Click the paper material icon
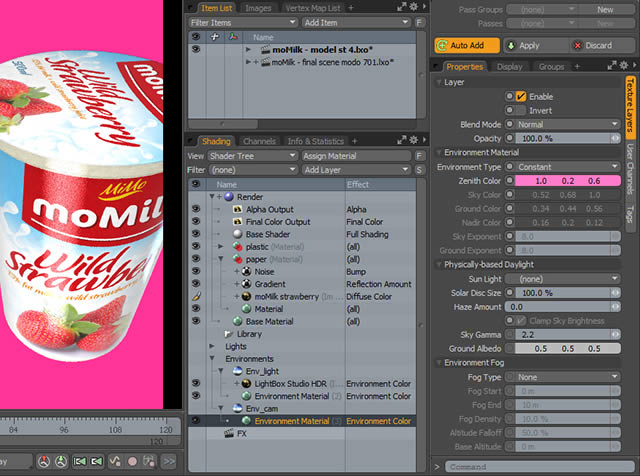This screenshot has width=640, height=476. pos(238,259)
